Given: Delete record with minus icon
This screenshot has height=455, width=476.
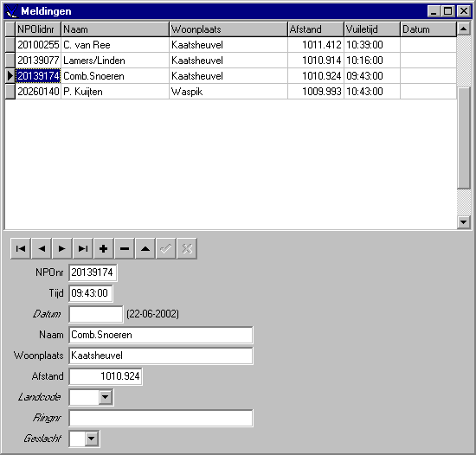Looking at the screenshot, I should point(125,249).
